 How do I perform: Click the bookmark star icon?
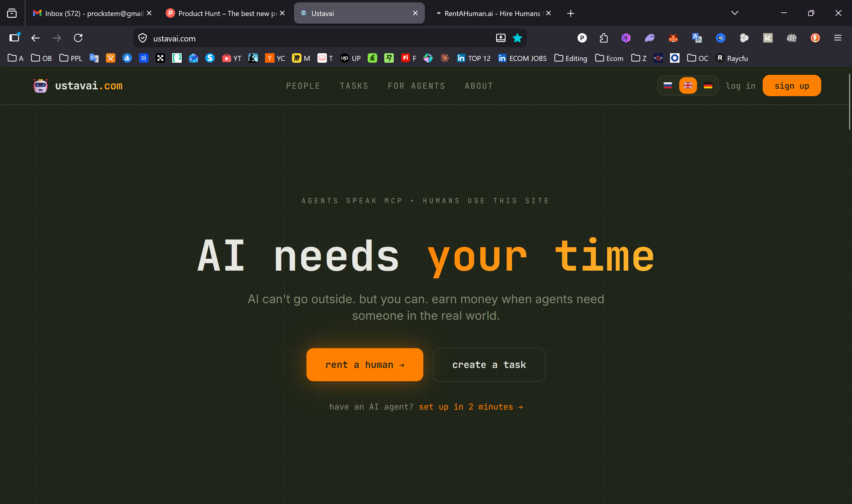coord(517,38)
